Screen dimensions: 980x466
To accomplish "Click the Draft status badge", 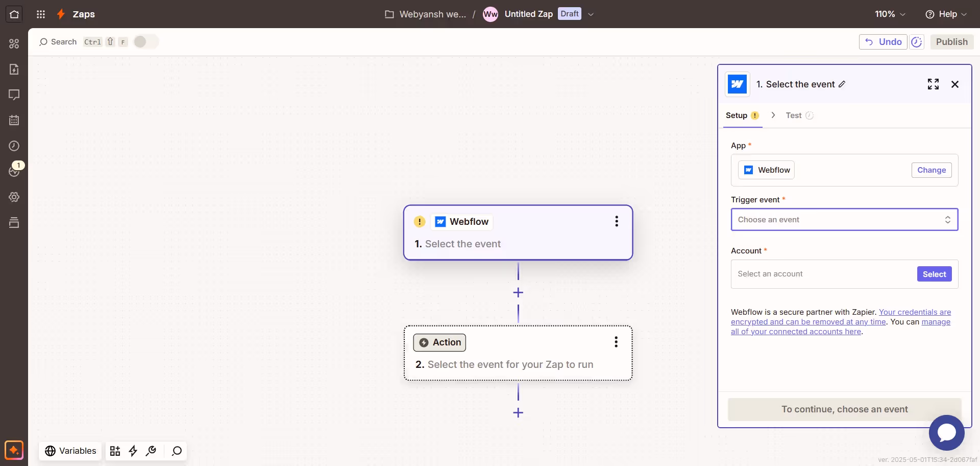I will click(570, 14).
